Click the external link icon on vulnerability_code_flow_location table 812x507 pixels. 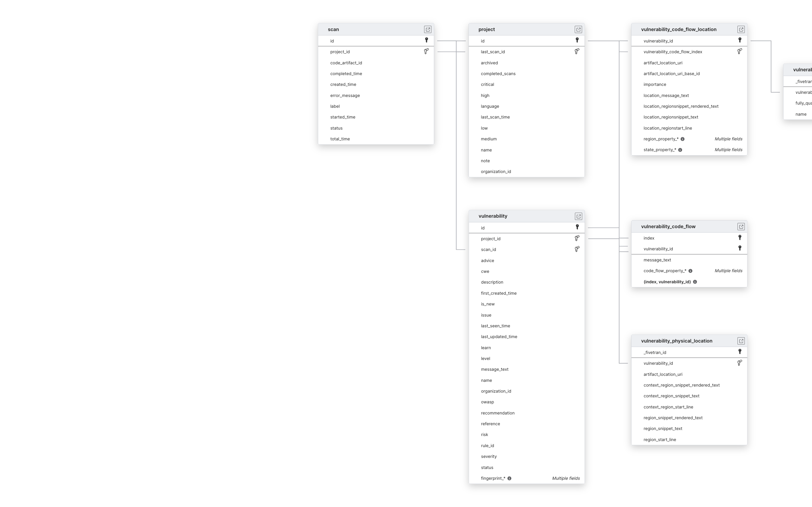[x=741, y=29]
